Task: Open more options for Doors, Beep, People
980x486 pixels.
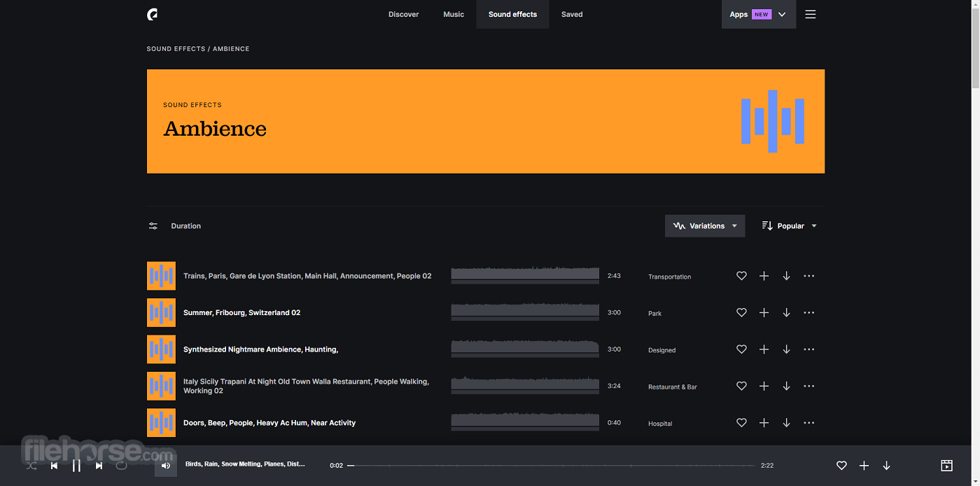Action: (808, 423)
